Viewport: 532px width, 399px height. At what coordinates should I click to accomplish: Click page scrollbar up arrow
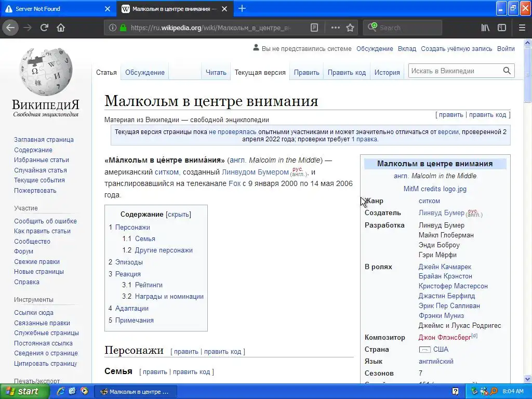528,43
